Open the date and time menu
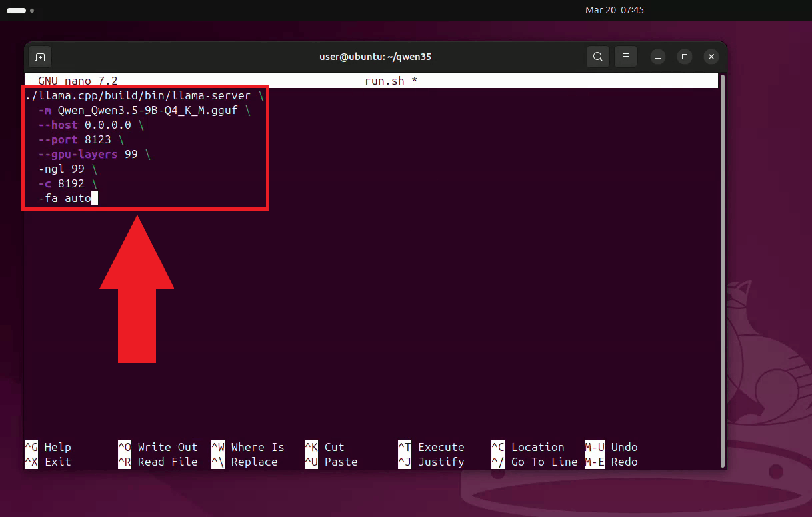This screenshot has height=517, width=812. [614, 10]
